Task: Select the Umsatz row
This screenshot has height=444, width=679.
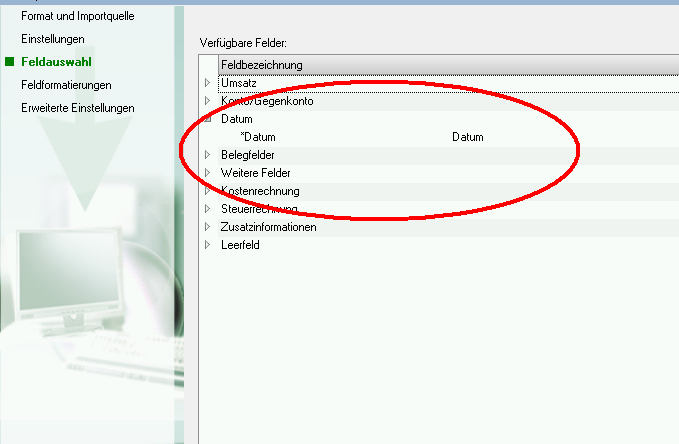Action: pyautogui.click(x=449, y=83)
